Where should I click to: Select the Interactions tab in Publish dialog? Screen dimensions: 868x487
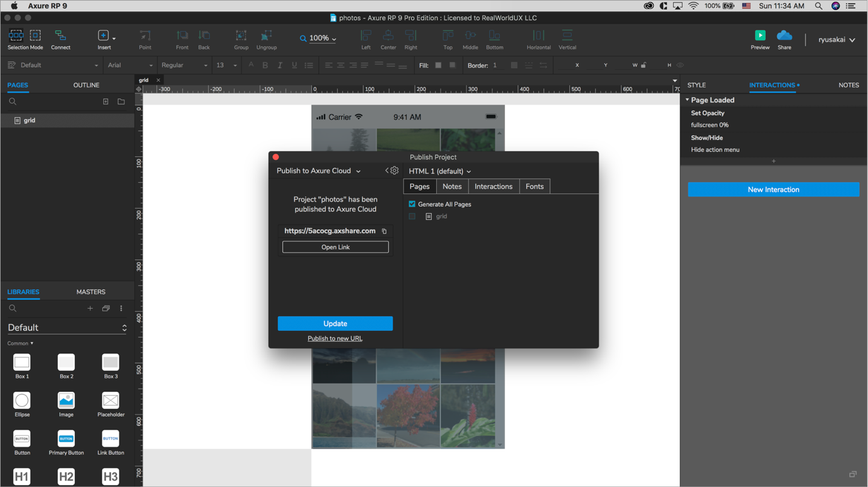click(x=494, y=186)
